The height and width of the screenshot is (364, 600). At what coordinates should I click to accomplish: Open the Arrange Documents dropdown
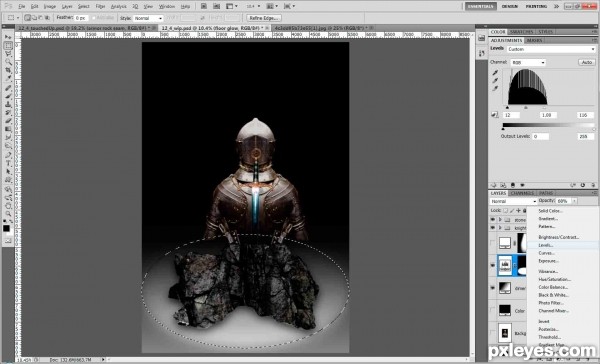(x=272, y=6)
